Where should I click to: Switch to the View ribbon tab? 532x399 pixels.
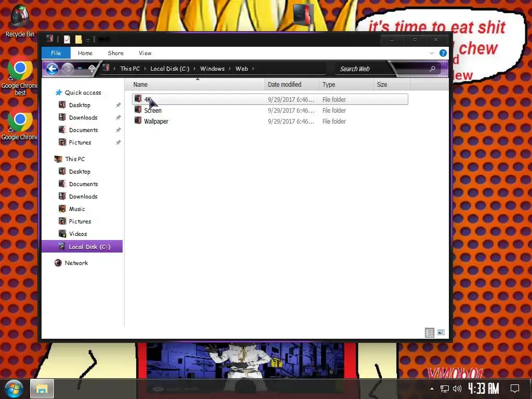tap(145, 53)
